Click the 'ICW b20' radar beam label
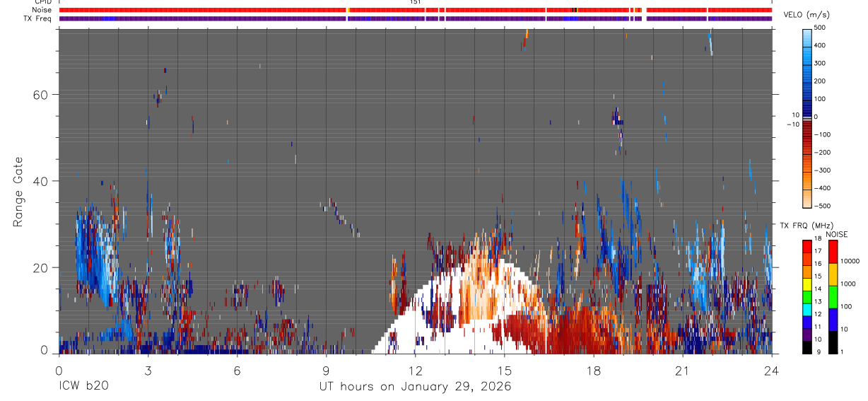The width and height of the screenshot is (868, 401). pos(84,387)
